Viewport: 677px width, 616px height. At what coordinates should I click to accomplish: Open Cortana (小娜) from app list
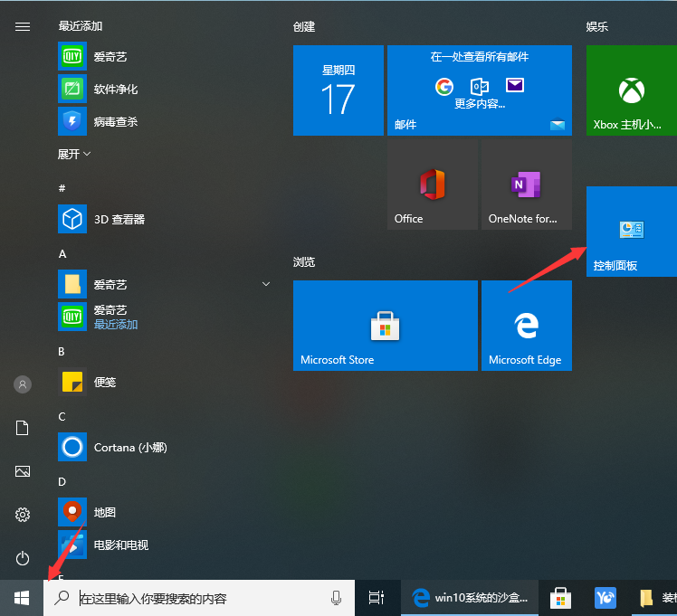click(129, 447)
